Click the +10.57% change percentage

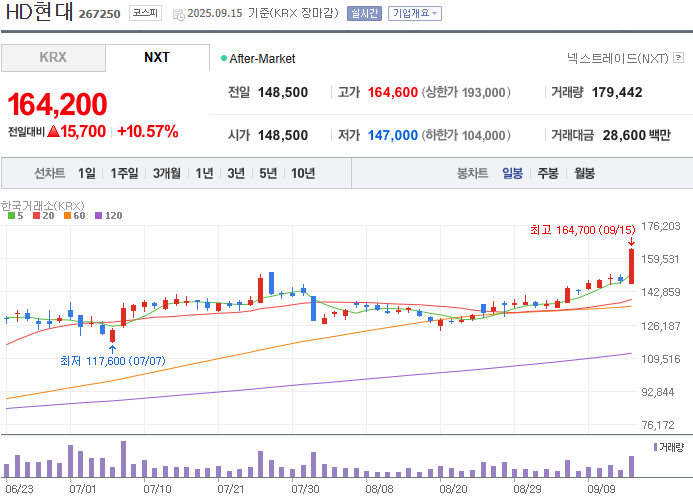coord(148,131)
